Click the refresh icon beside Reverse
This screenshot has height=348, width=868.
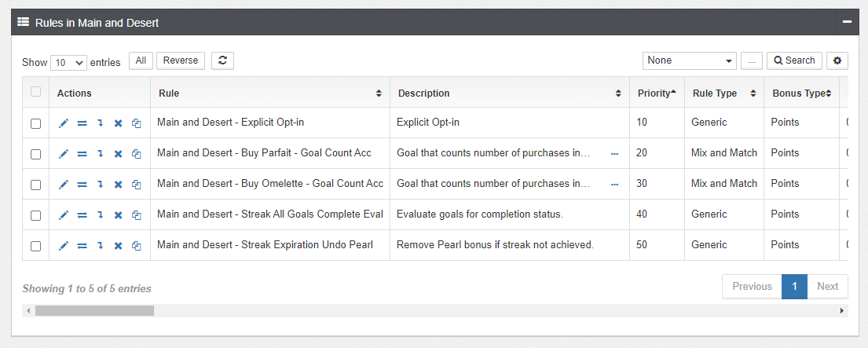222,60
